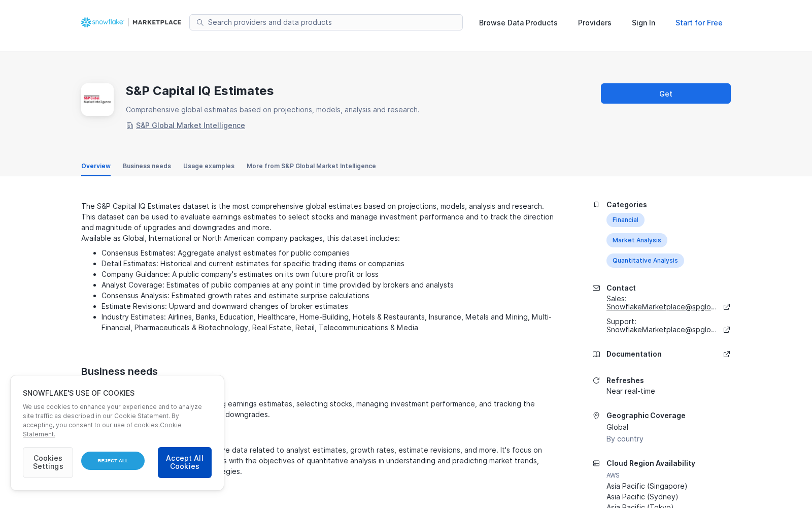Click the Near real-time refresh value

(631, 391)
